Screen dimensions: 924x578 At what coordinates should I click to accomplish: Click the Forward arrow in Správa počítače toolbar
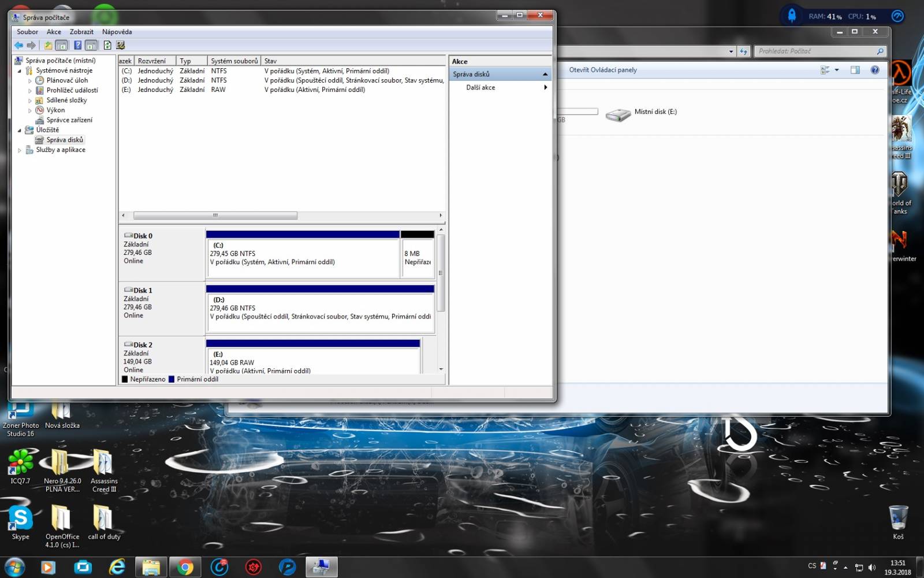[x=31, y=45]
